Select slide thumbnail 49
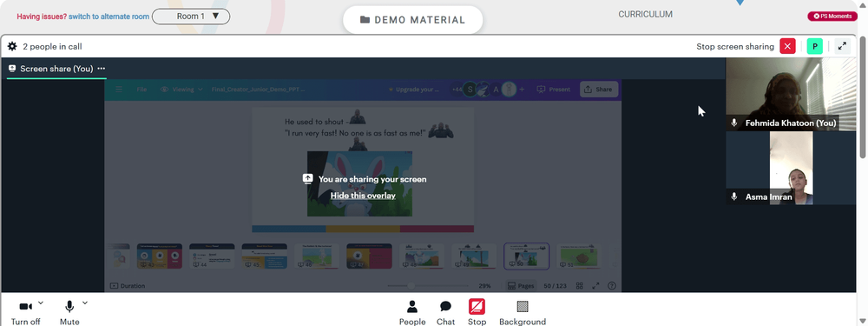Screen dimensions: 868x326 (x=474, y=256)
